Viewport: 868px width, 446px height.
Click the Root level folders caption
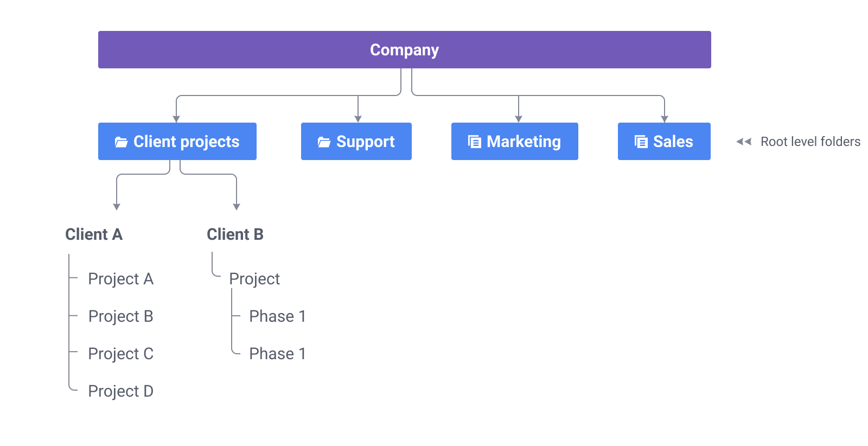(x=810, y=142)
